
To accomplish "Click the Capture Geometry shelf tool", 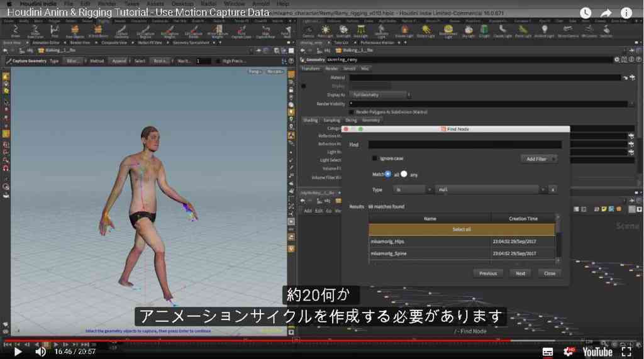I will (121, 31).
